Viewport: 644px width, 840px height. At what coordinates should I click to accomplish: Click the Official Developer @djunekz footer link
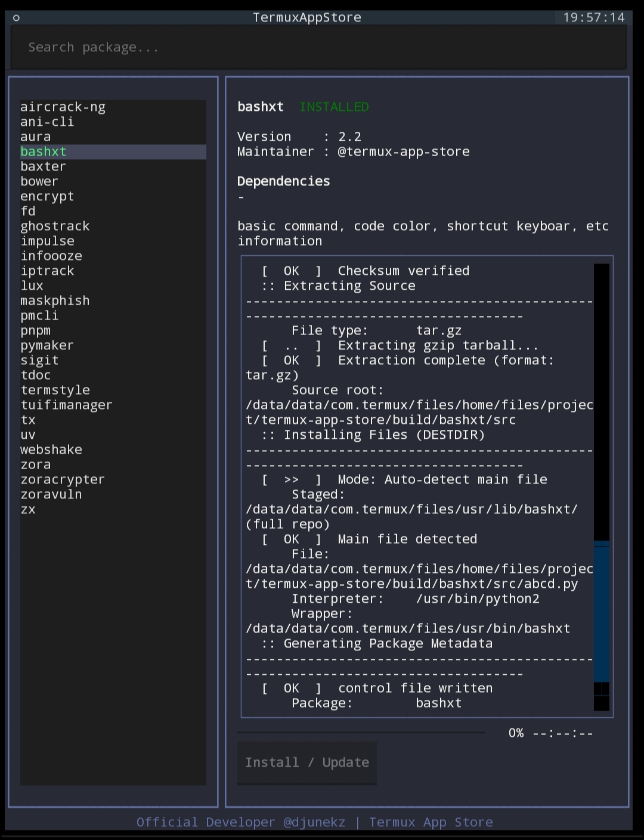[x=240, y=822]
